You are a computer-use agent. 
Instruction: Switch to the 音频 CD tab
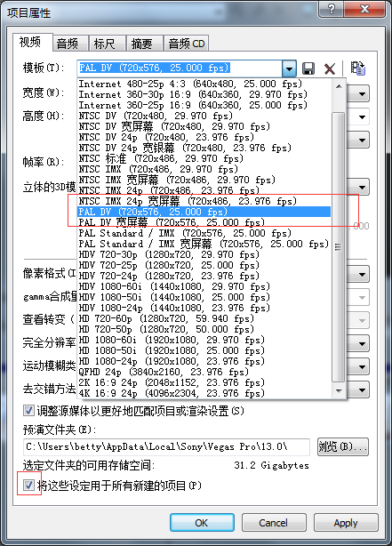[187, 44]
